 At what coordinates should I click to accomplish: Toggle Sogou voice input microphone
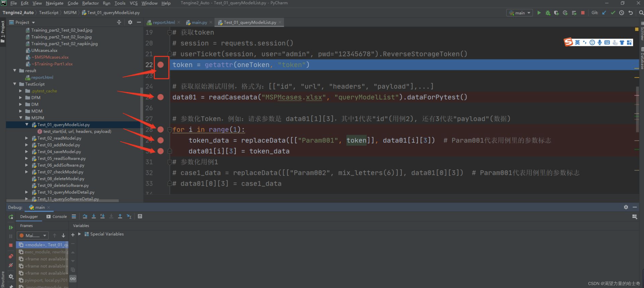(x=599, y=42)
